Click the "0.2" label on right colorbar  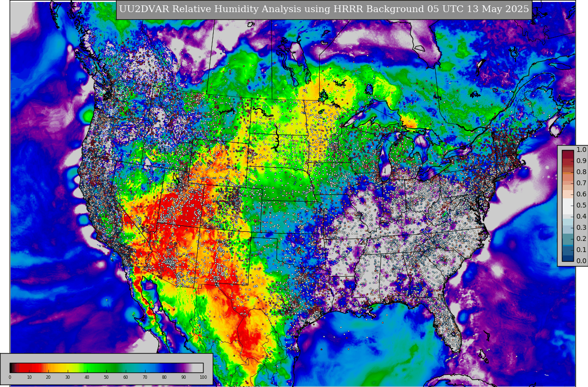click(581, 239)
